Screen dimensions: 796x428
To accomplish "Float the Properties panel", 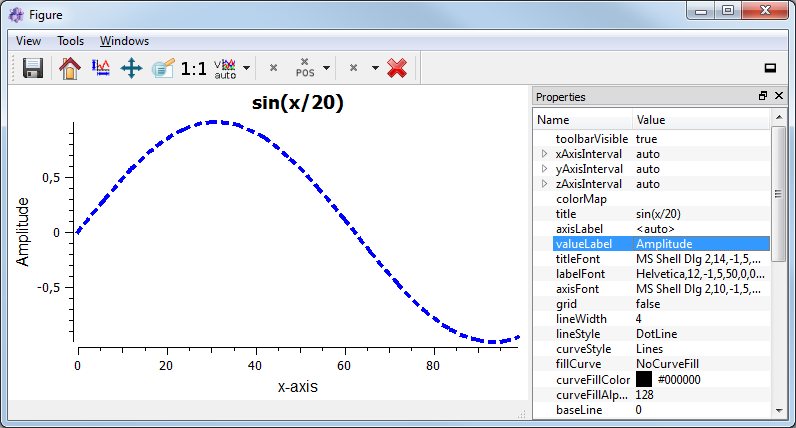I will click(763, 97).
